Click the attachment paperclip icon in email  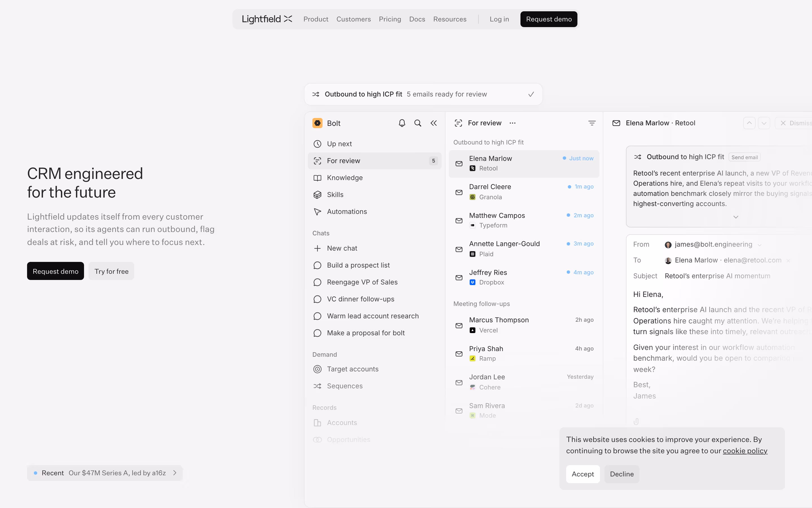pyautogui.click(x=636, y=421)
